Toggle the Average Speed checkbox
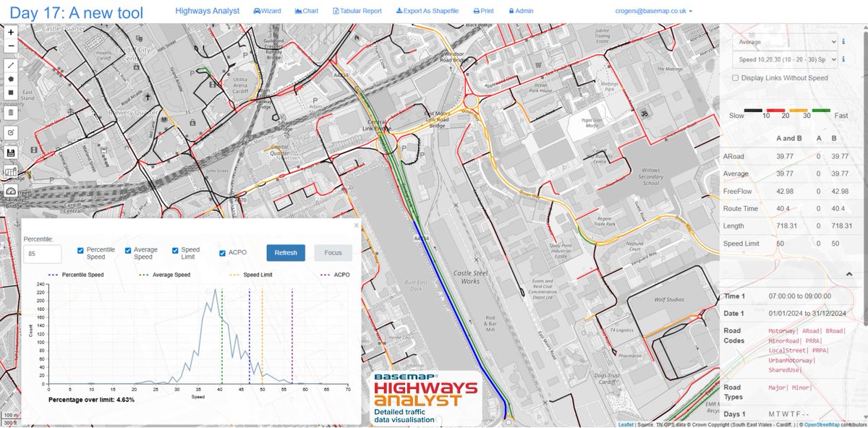The image size is (868, 428). tap(128, 251)
